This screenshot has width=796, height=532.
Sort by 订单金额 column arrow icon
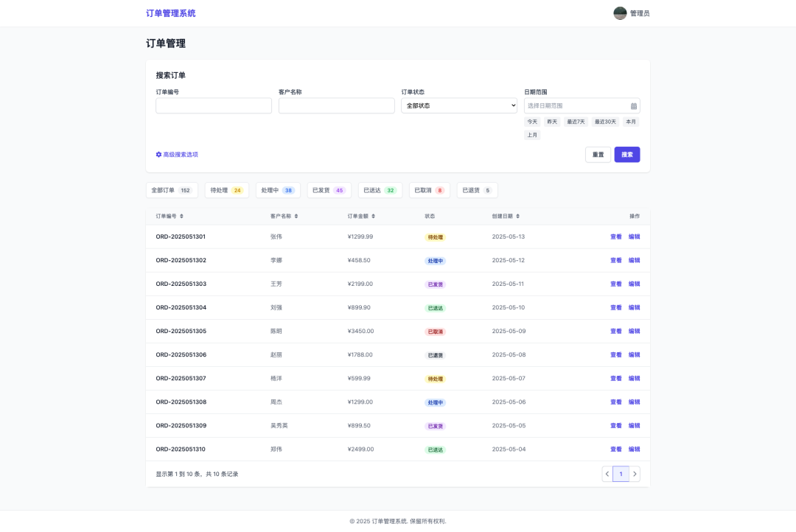point(373,216)
